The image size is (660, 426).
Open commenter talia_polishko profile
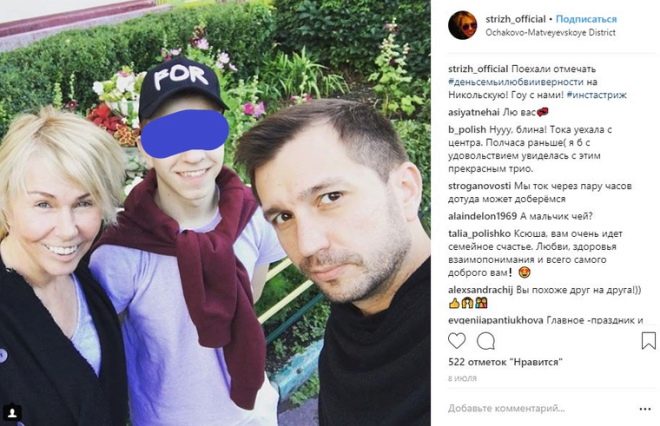click(479, 234)
